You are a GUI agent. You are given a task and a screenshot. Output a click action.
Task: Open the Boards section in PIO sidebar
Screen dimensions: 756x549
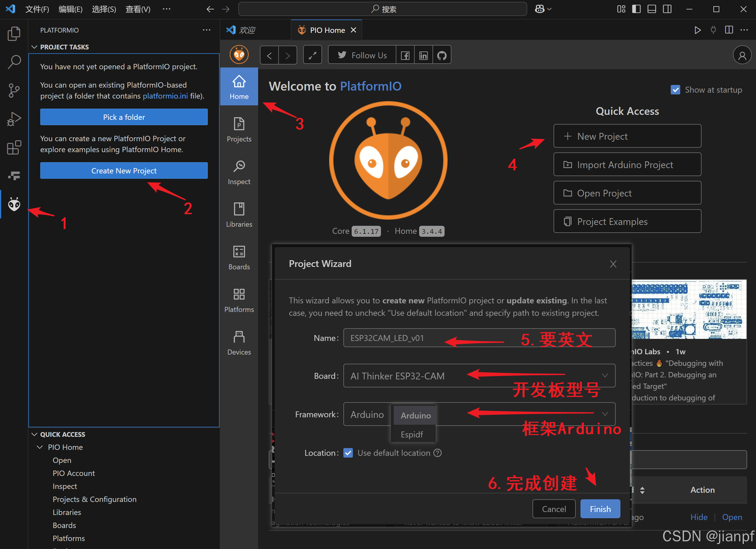coord(239,258)
